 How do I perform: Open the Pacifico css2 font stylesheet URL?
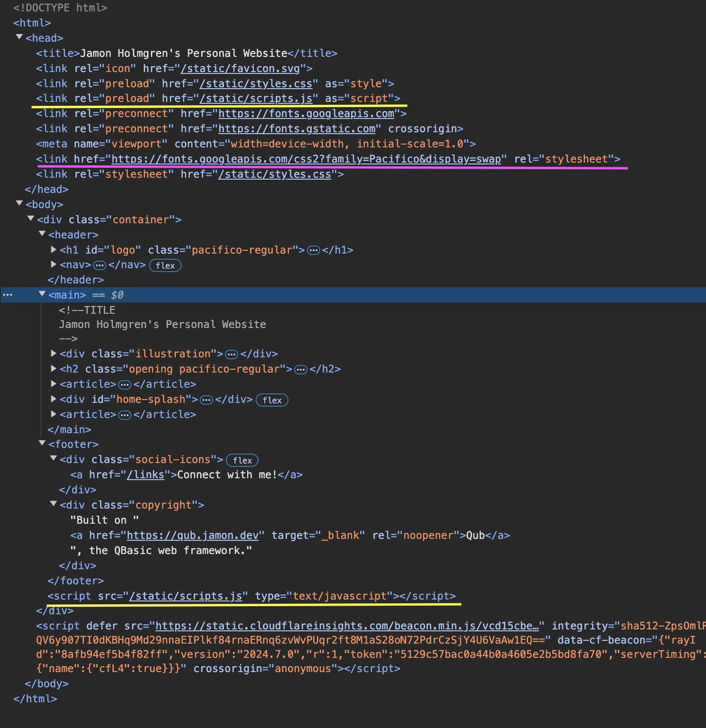[306, 159]
